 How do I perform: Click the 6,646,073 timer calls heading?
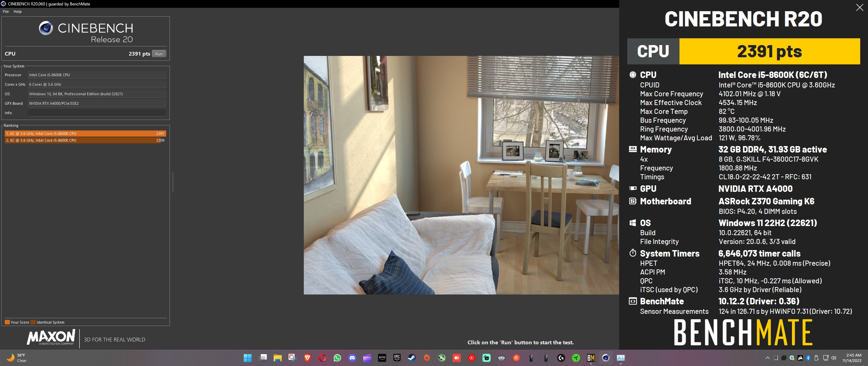click(759, 253)
